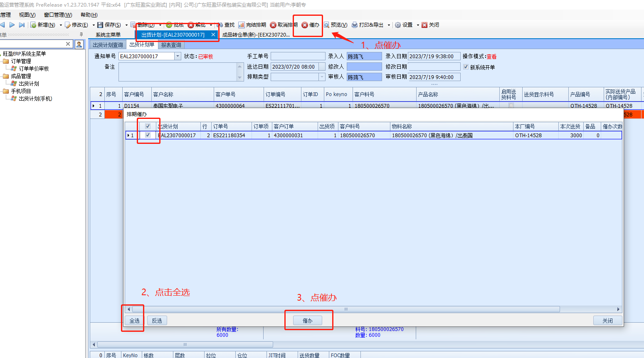Clear the sidebar search box with X

tap(68, 44)
